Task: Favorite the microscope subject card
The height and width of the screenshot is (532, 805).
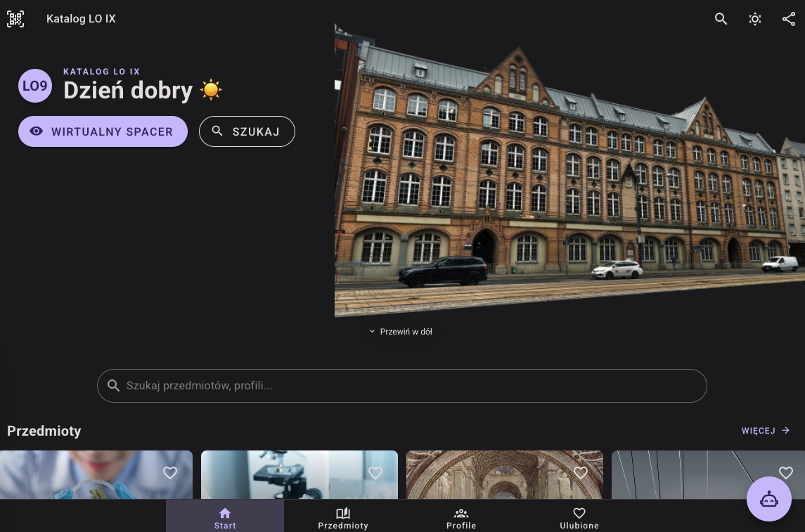Action: (x=375, y=473)
